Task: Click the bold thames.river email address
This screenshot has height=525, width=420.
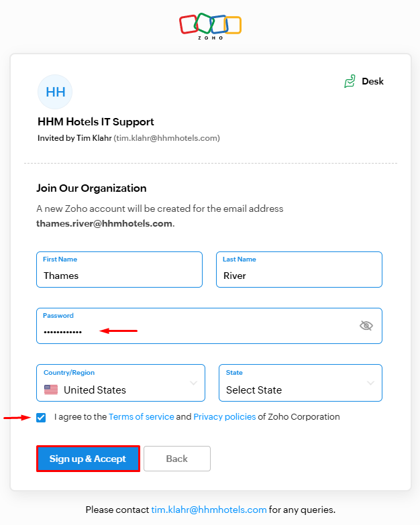Action: [x=104, y=223]
